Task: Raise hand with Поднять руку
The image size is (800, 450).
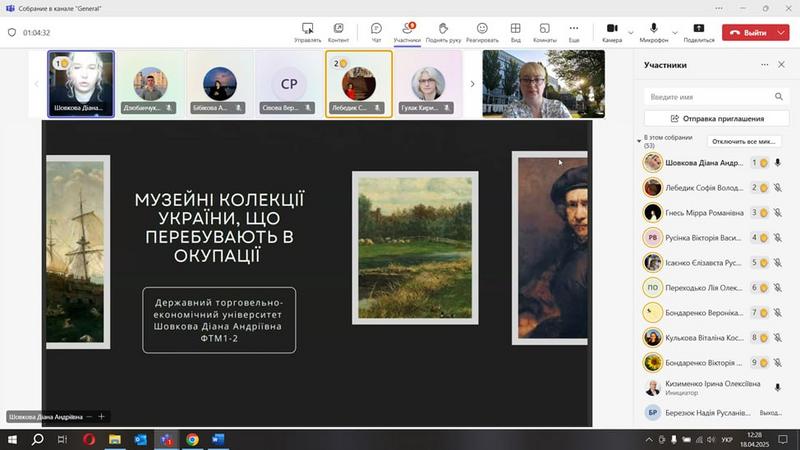Action: (x=443, y=33)
